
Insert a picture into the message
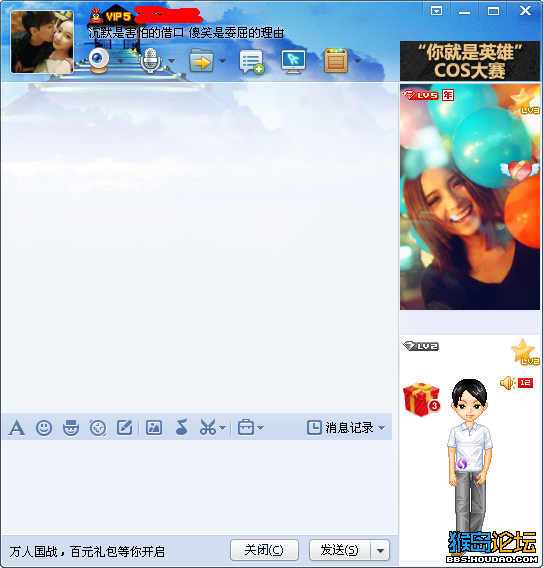pos(154,428)
